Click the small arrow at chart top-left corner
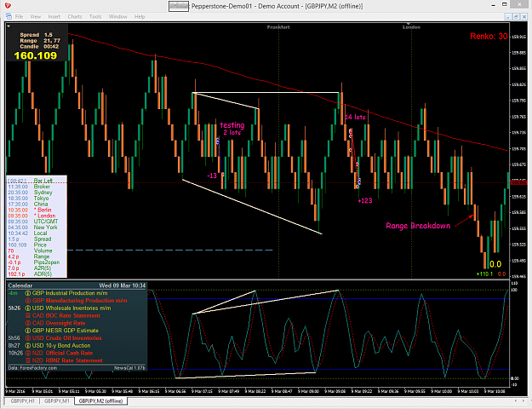Image resolution: width=532 pixels, height=409 pixels. coord(9,26)
